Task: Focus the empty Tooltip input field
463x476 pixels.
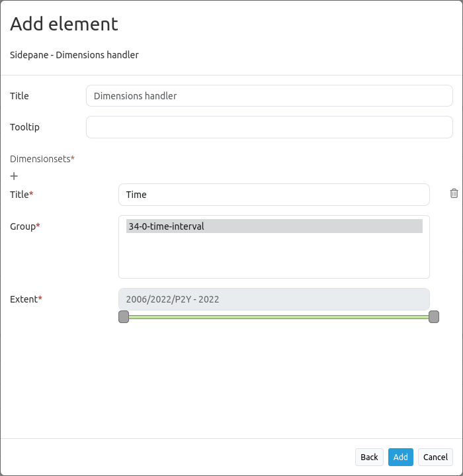Action: tap(269, 127)
